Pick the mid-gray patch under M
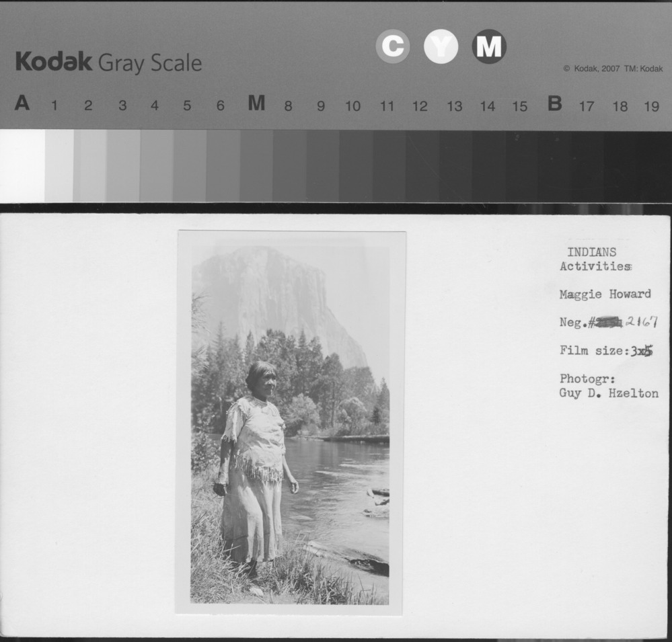This screenshot has height=642, width=672. coord(256,165)
